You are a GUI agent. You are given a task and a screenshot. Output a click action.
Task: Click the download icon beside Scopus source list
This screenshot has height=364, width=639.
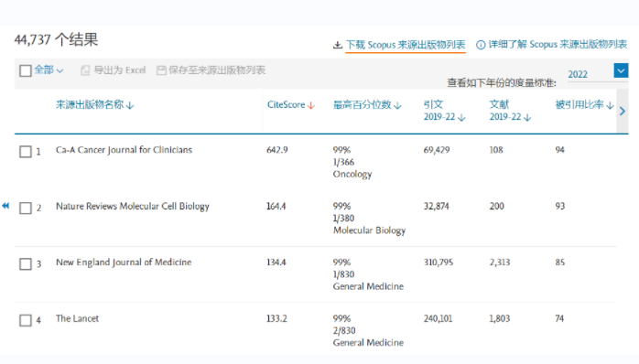[338, 45]
